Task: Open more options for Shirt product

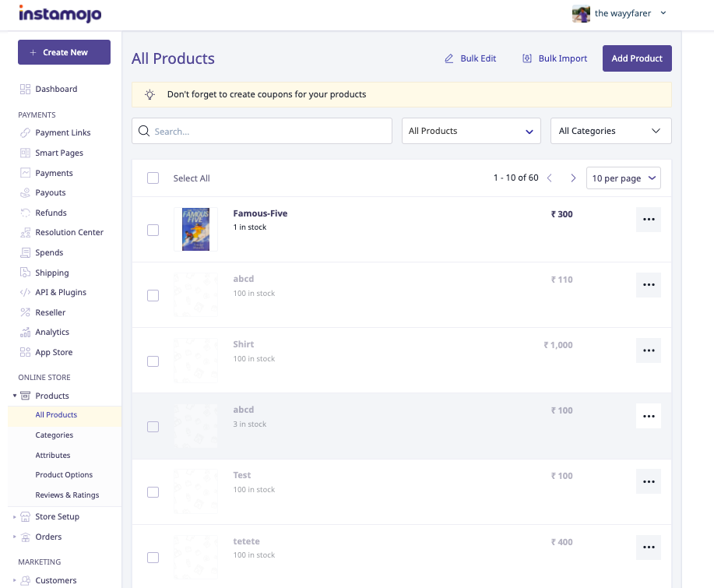Action: 649,350
